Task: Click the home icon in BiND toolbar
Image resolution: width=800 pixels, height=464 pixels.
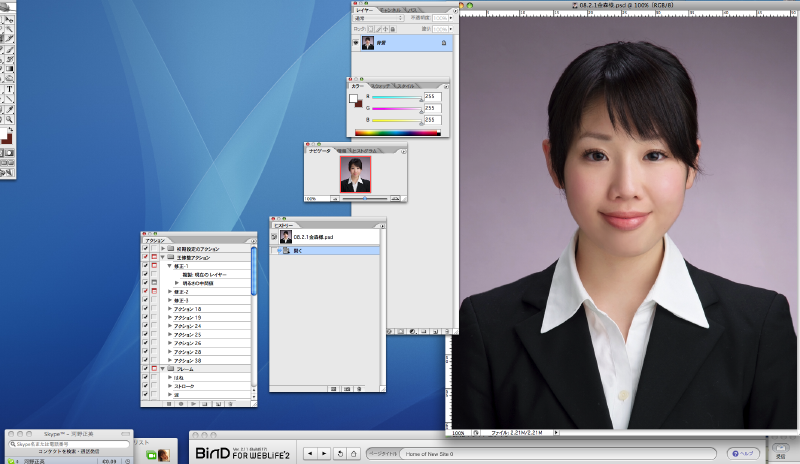Action: (354, 453)
